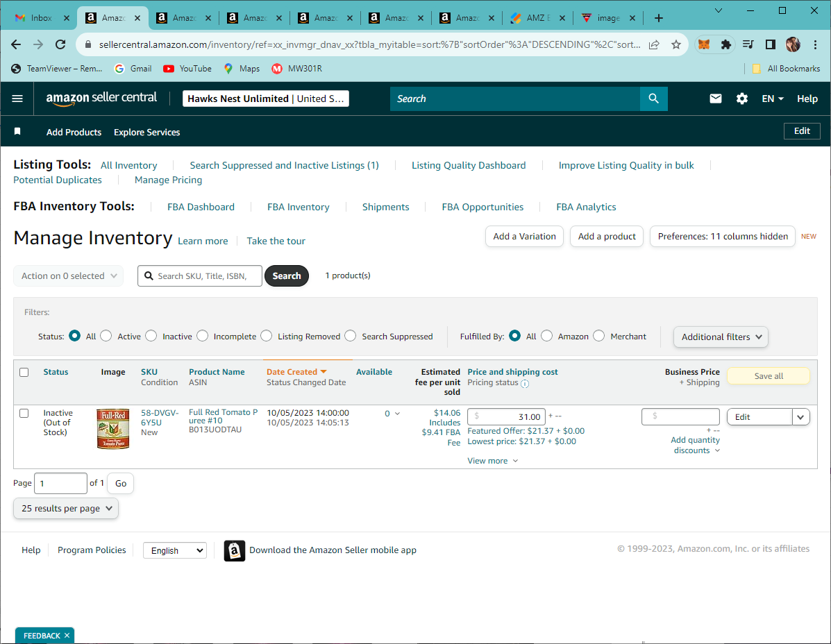Open the mail messages icon
Screen dimensions: 831x644
pyautogui.click(x=716, y=99)
